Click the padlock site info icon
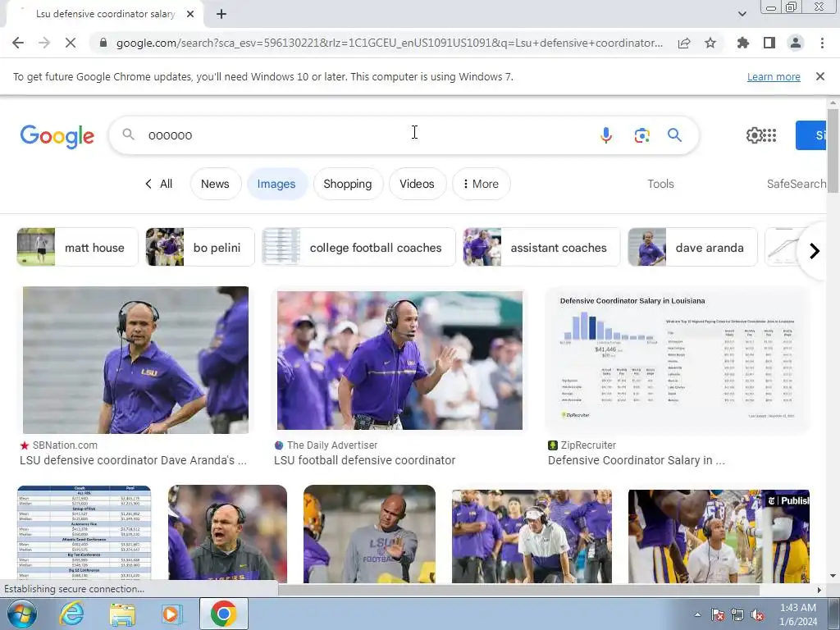Image resolution: width=840 pixels, height=630 pixels. [x=103, y=43]
